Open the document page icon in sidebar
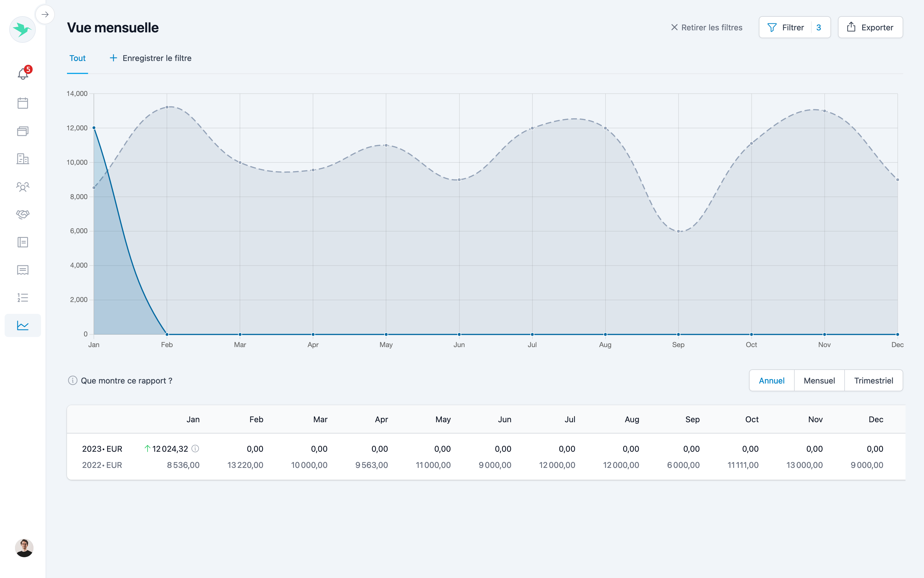 point(23,242)
